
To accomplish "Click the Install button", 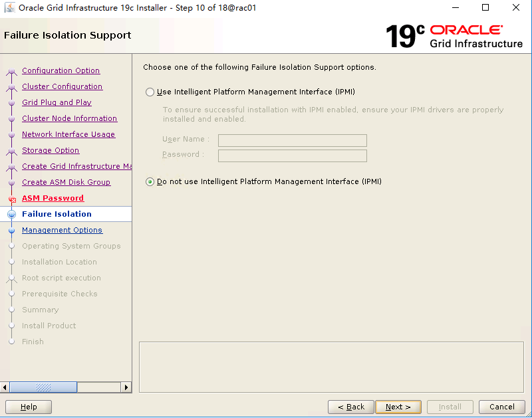I will pos(450,407).
